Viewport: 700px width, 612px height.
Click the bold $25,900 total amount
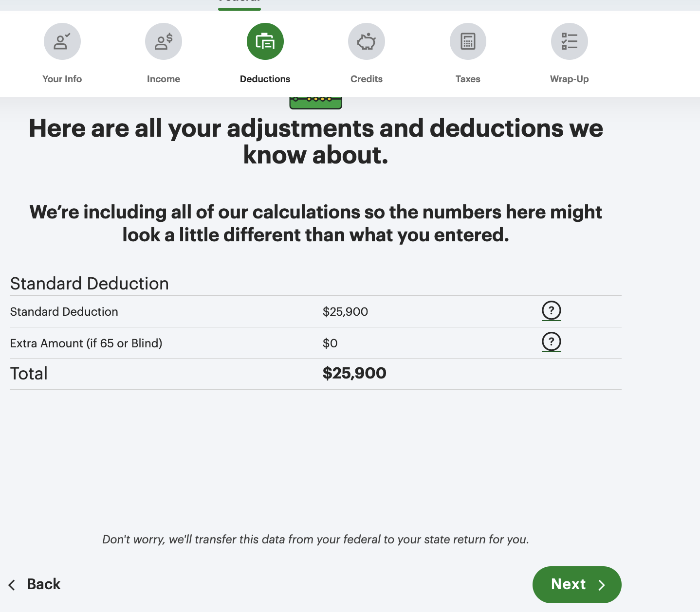(x=354, y=373)
